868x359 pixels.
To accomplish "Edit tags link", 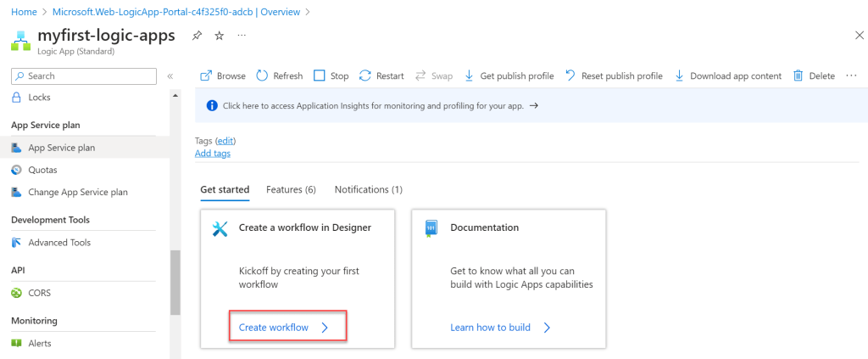I will (x=225, y=141).
